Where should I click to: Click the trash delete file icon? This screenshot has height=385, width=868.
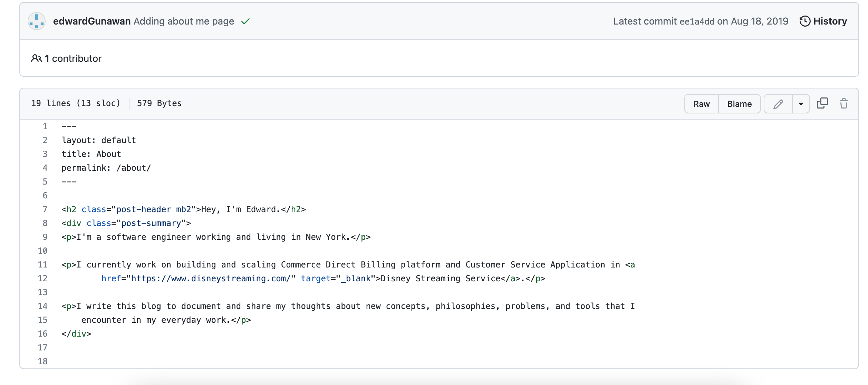[843, 103]
